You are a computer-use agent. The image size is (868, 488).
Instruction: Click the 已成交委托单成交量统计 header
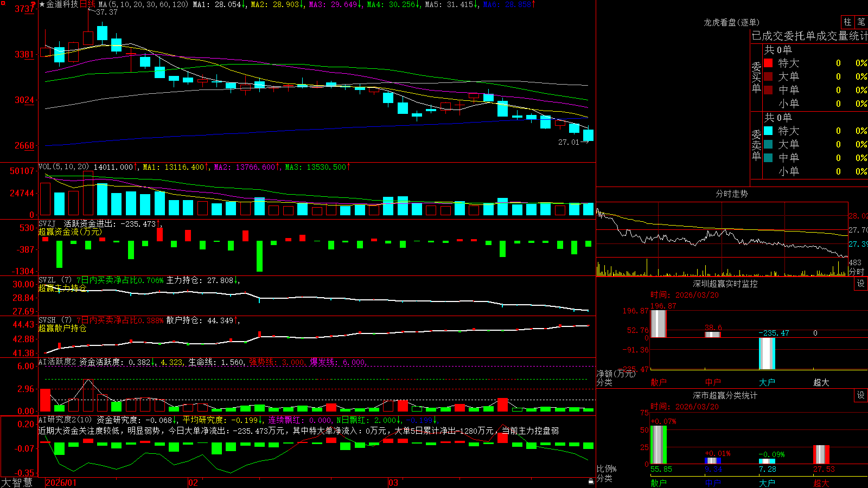click(x=809, y=36)
